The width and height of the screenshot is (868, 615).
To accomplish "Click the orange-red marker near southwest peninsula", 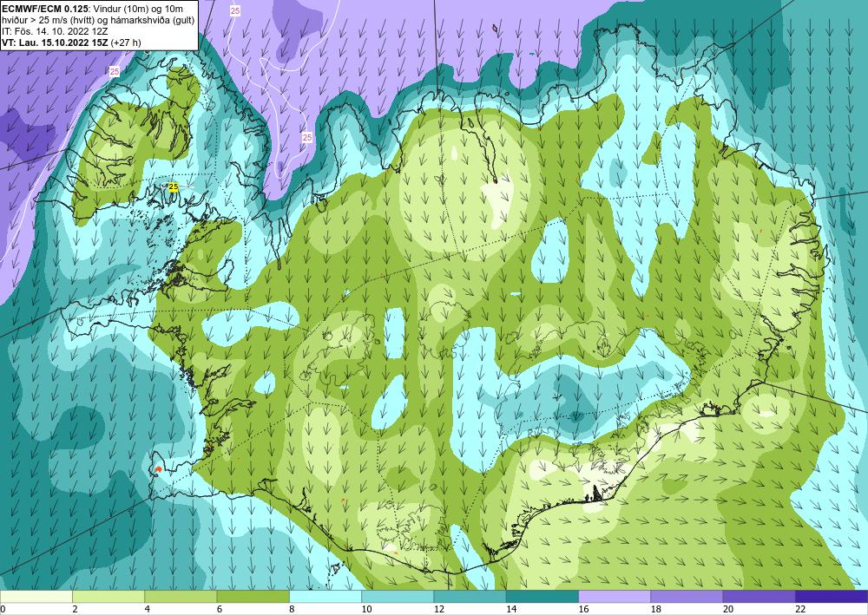I will coord(158,469).
